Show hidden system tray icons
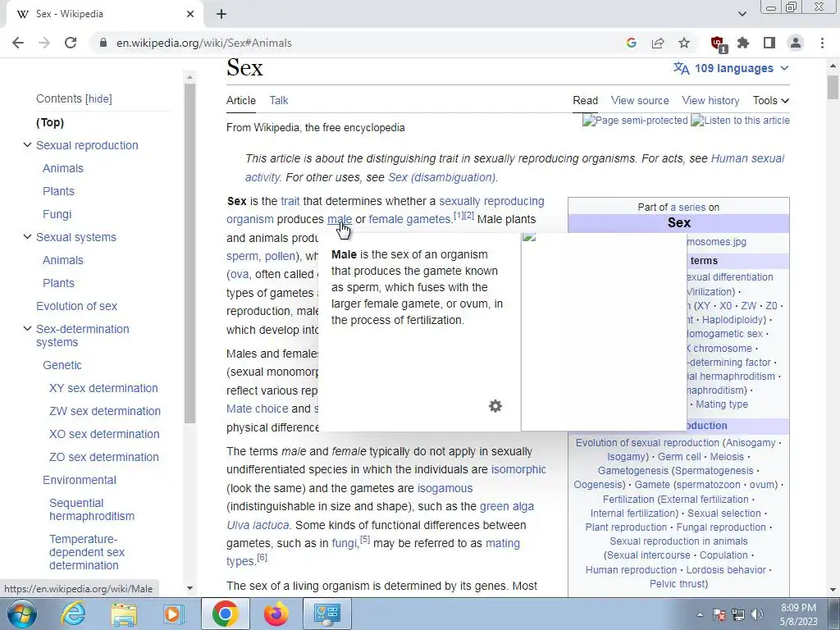This screenshot has width=840, height=630. [x=700, y=614]
